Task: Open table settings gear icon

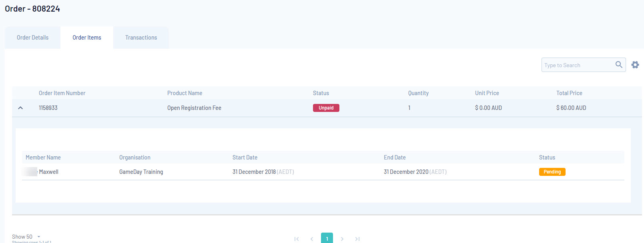Action: coord(635,65)
